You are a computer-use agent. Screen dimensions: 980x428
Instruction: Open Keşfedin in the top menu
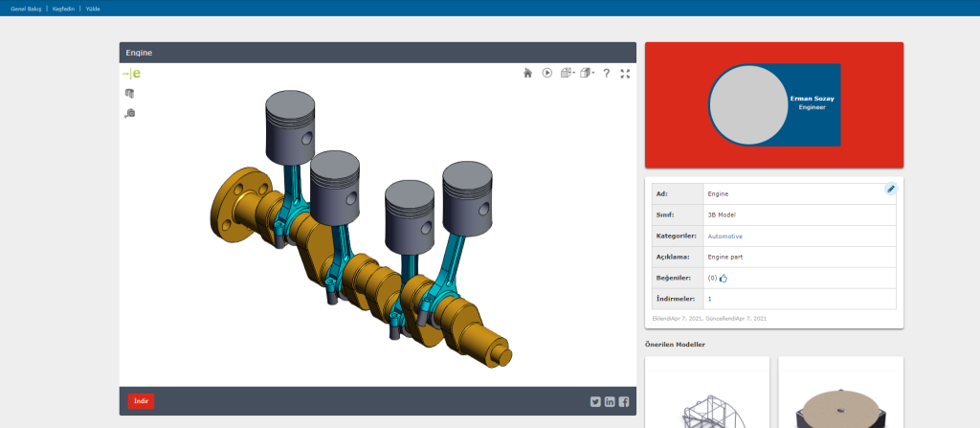(65, 8)
